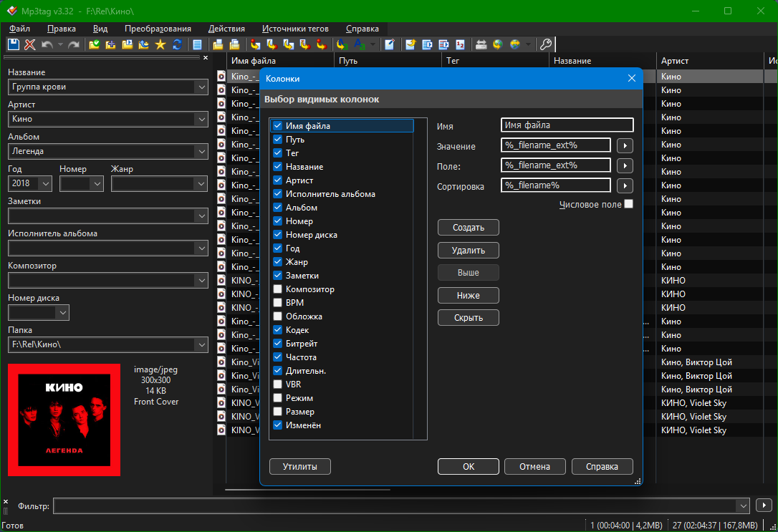Click the auto-numbering wizard icon
Viewport: 778px width, 532px height.
(x=460, y=44)
